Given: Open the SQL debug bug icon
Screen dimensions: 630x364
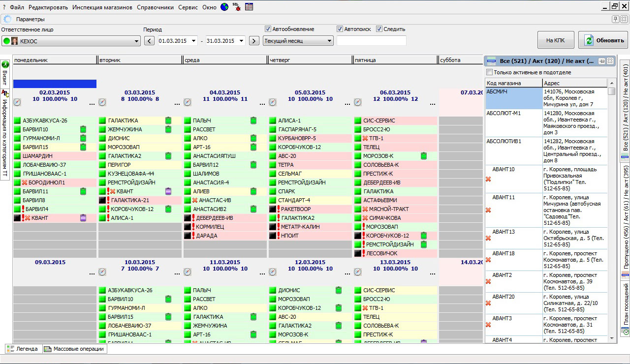Looking at the screenshot, I should pos(237,7).
